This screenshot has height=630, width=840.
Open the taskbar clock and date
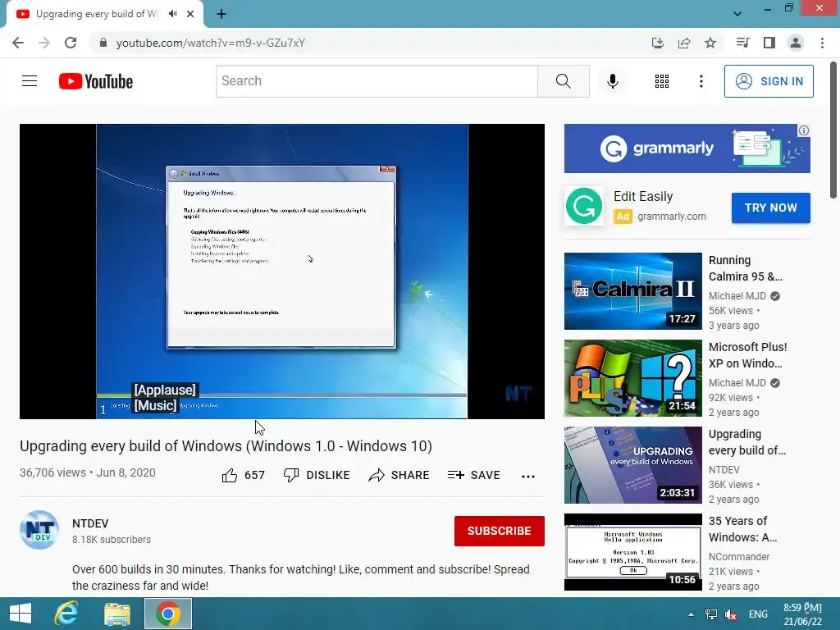pyautogui.click(x=802, y=614)
